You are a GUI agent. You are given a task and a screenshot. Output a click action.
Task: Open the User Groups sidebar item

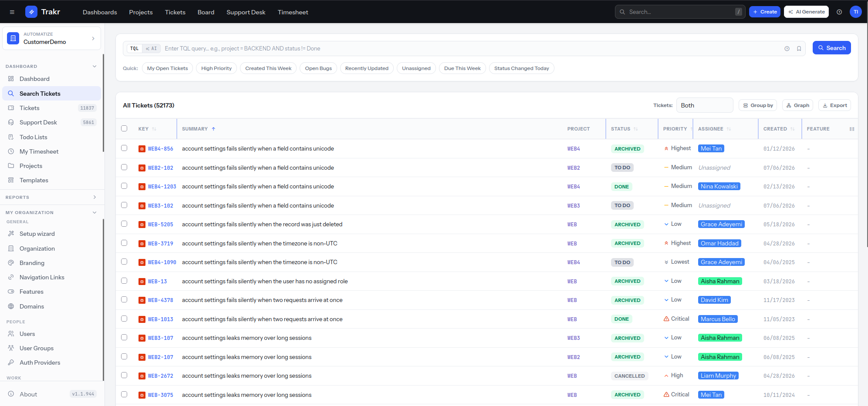coord(51,348)
